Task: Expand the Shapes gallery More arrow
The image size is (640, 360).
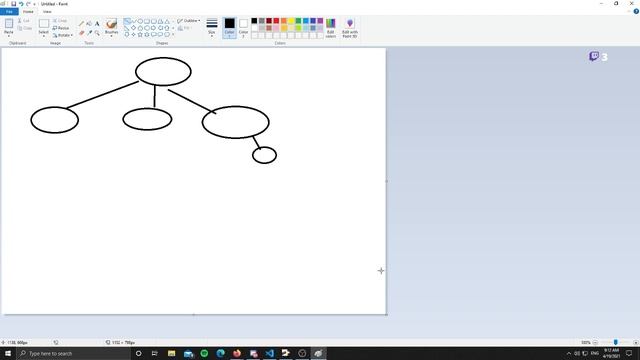Action: (x=173, y=35)
